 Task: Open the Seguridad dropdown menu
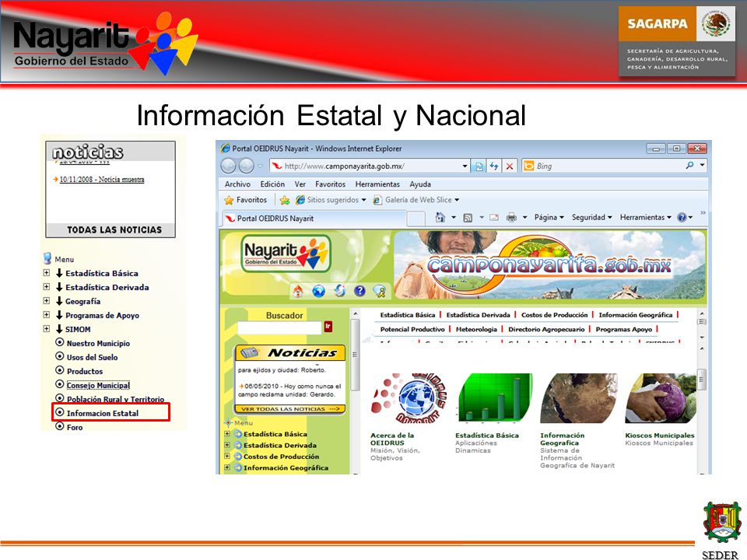pos(591,217)
